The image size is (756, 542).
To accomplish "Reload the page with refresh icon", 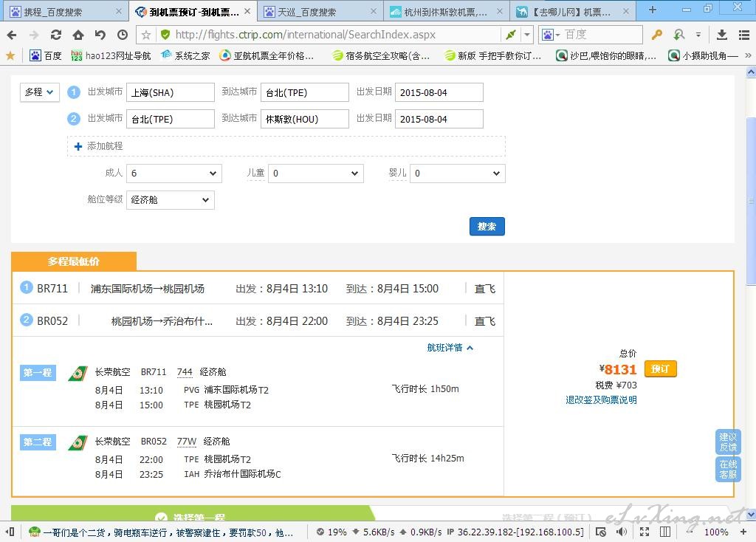I will (x=56, y=35).
